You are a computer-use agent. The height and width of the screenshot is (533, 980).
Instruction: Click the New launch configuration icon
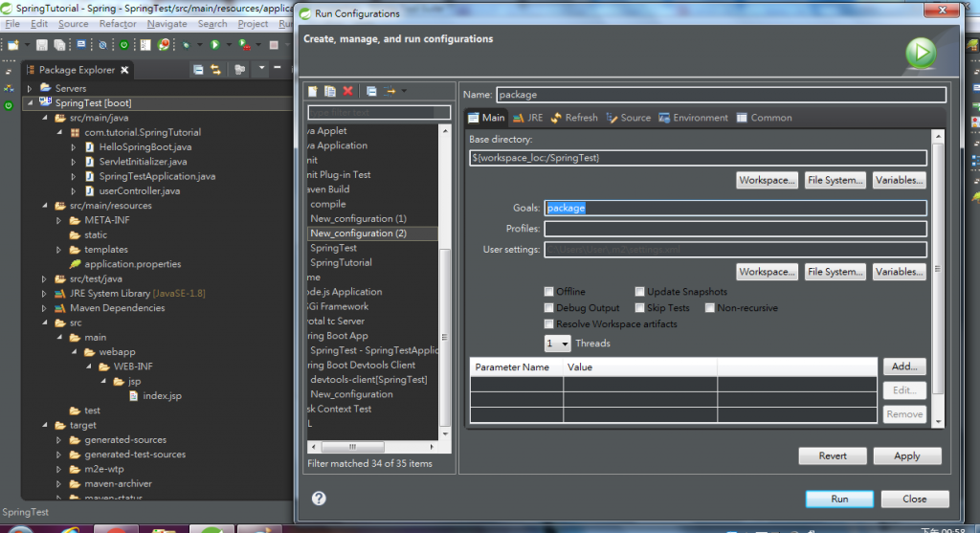(x=313, y=91)
